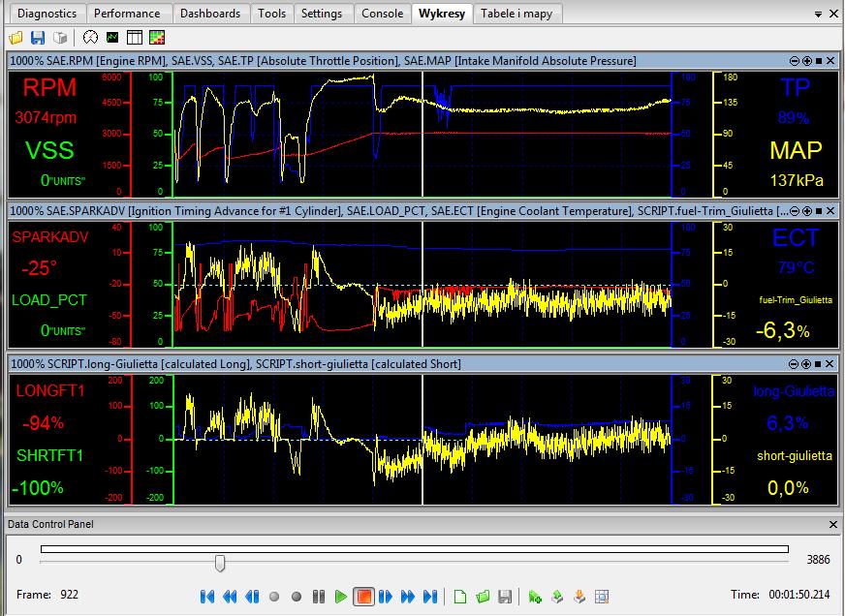Click the blue save disk icon in the top toolbar
Viewport: 845px width, 616px height.
38,38
